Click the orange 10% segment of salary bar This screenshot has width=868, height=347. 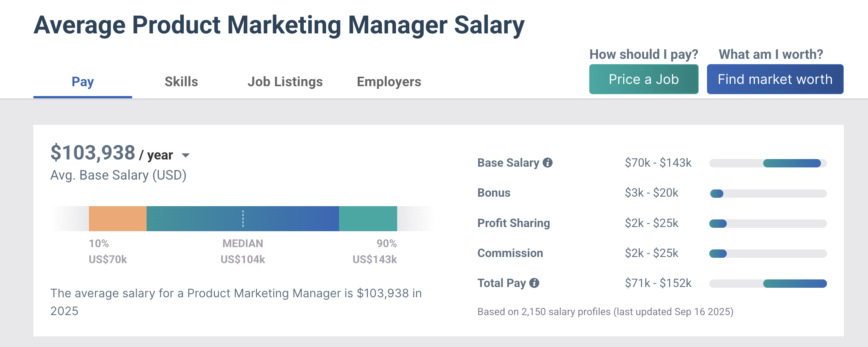click(x=117, y=219)
